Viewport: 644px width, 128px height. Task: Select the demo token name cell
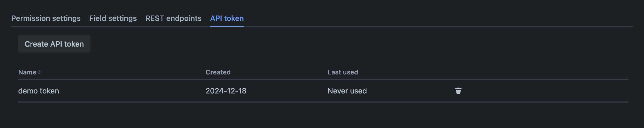39,91
